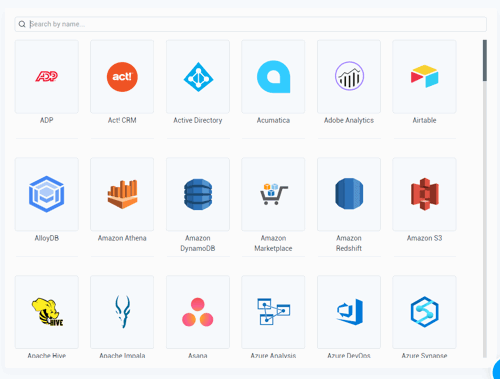This screenshot has height=379, width=500.
Task: Select the ADP connector icon
Action: 47,77
